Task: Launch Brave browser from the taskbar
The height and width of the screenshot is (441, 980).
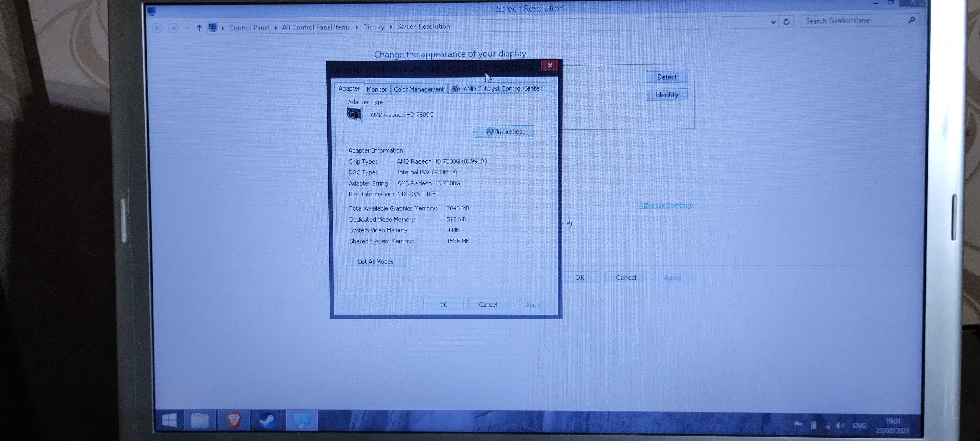Action: (x=234, y=420)
